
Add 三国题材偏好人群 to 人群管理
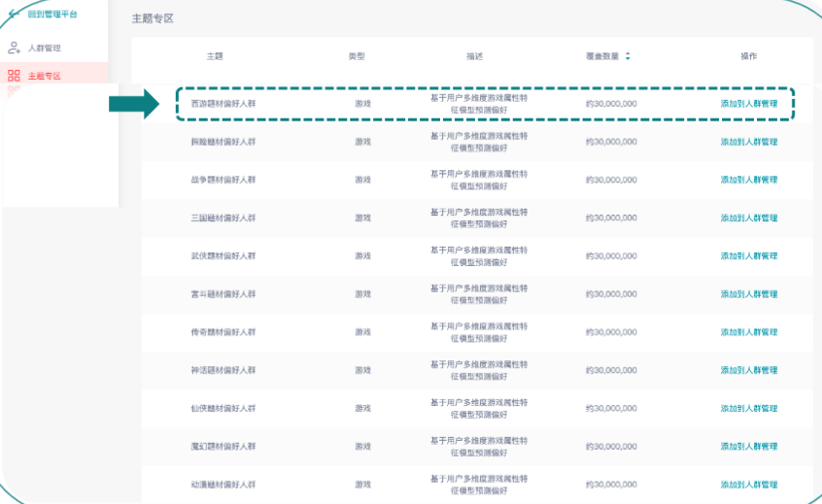tap(748, 218)
